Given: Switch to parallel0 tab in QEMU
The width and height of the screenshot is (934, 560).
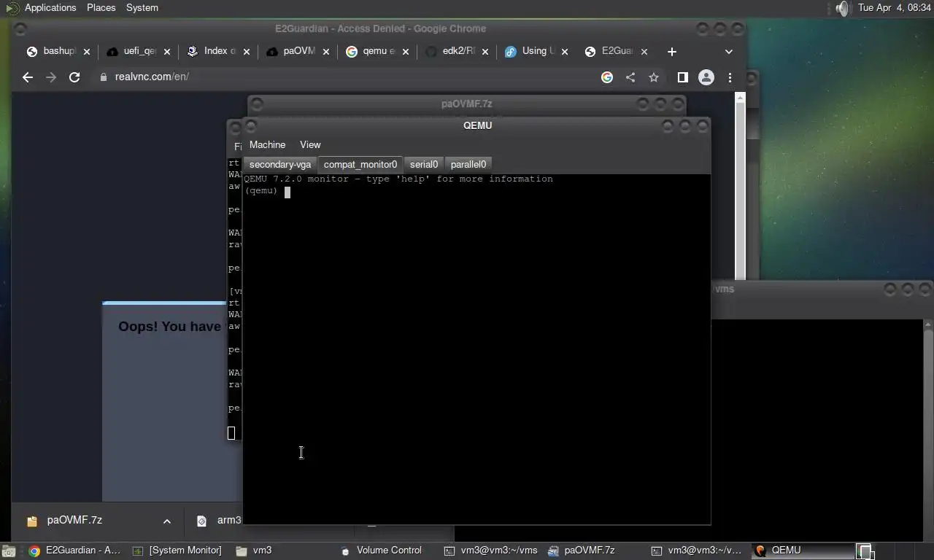Looking at the screenshot, I should click(468, 164).
